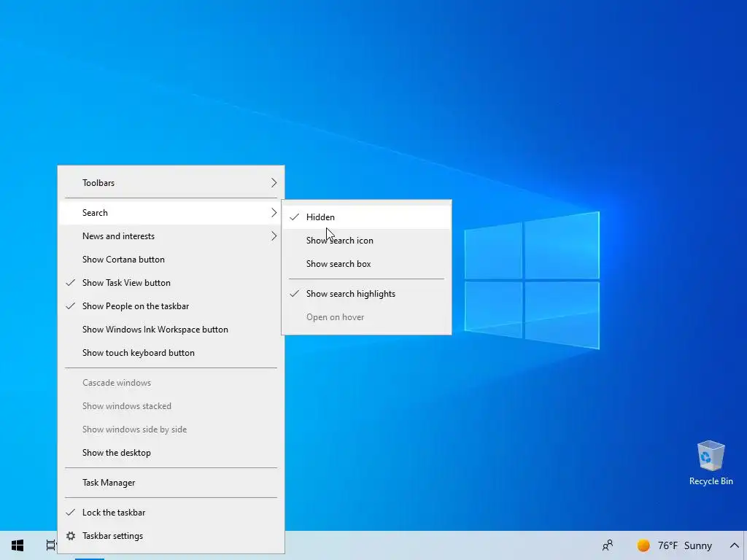
Task: Enable Show Cortana button
Action: tap(171, 260)
